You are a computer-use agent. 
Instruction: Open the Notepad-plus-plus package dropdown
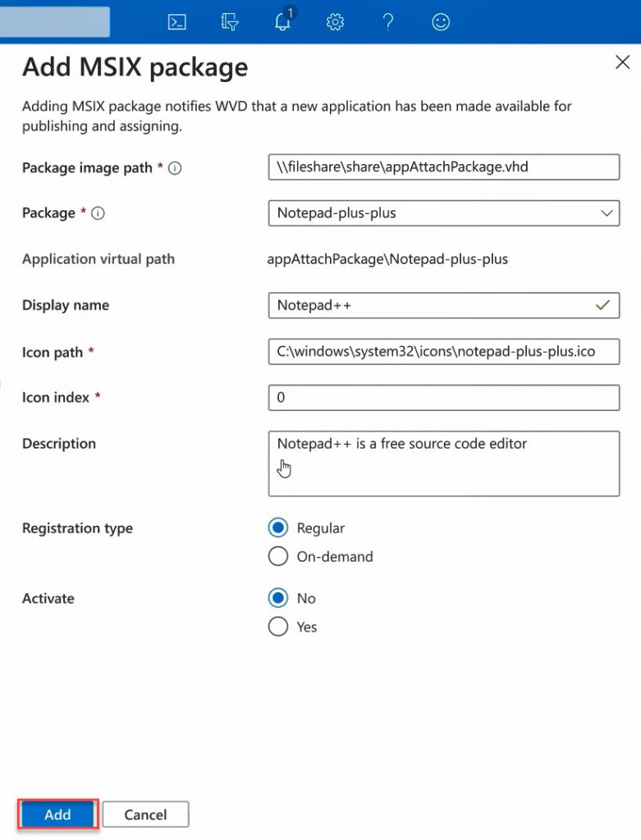[x=607, y=212]
